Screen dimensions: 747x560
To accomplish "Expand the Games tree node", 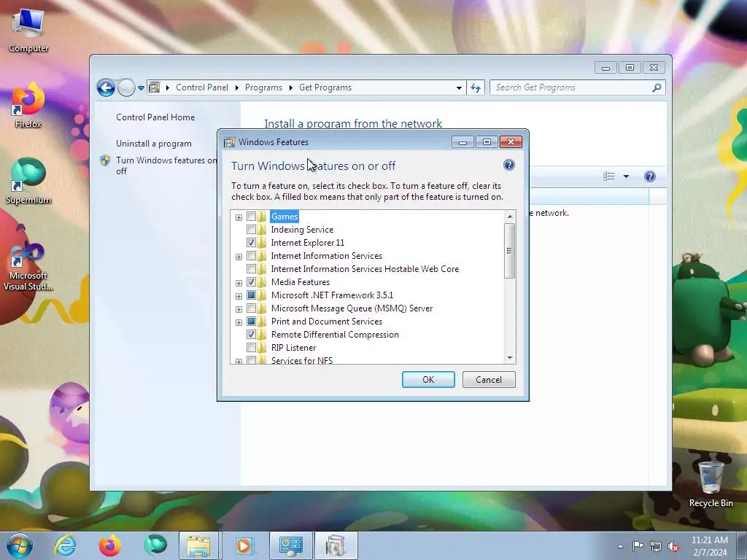I will pos(239,217).
